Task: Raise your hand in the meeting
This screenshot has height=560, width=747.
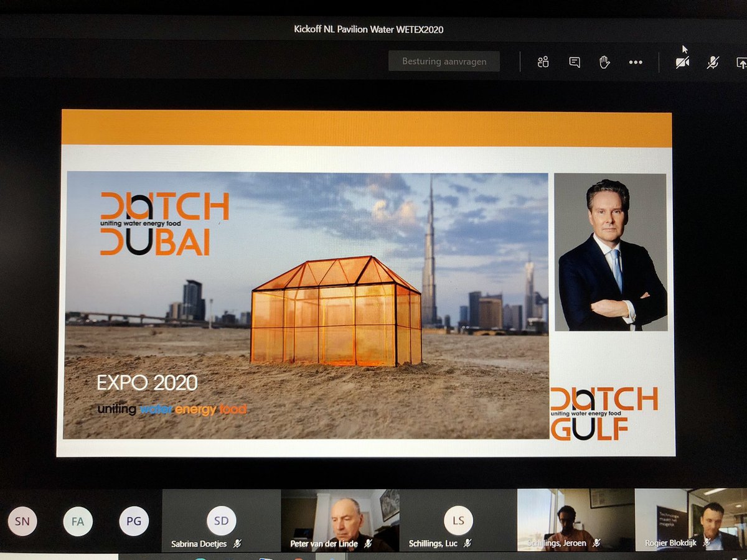Action: [604, 62]
